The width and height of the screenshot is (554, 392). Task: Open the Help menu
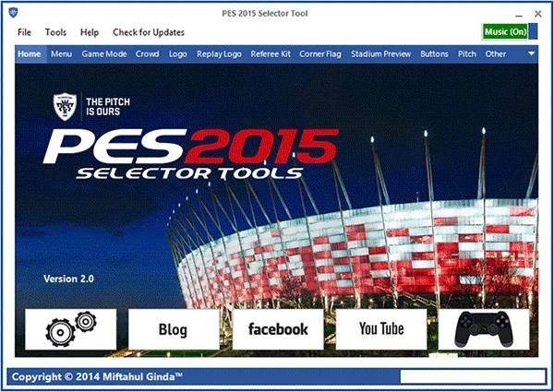90,32
